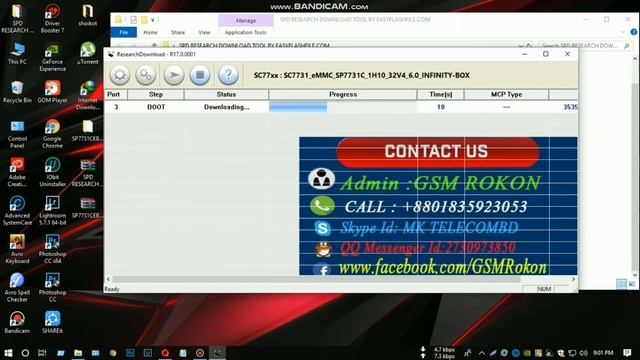Click the volume icon in system tray

583,353
